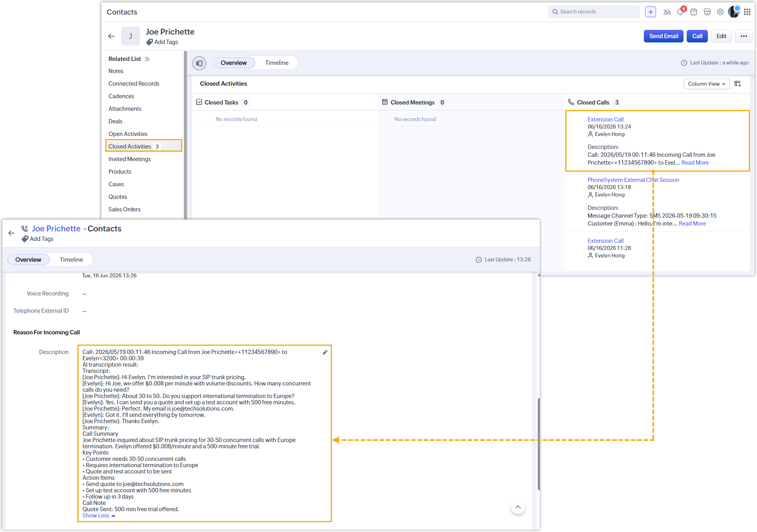757x532 pixels.
Task: Open the apps grid launcher icon
Action: [747, 12]
